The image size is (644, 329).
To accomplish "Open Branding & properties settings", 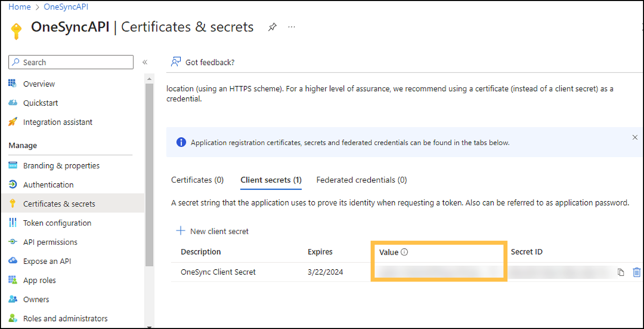I will pyautogui.click(x=61, y=166).
